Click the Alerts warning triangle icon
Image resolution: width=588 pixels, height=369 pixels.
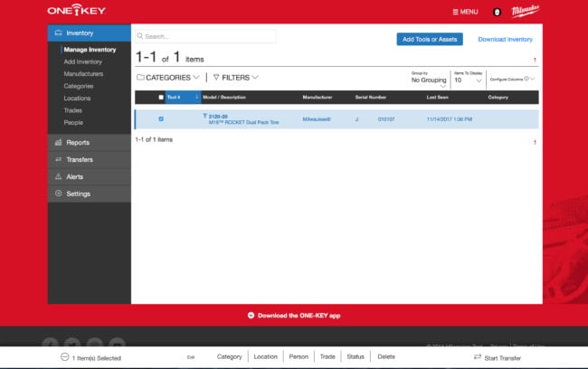[x=59, y=176]
